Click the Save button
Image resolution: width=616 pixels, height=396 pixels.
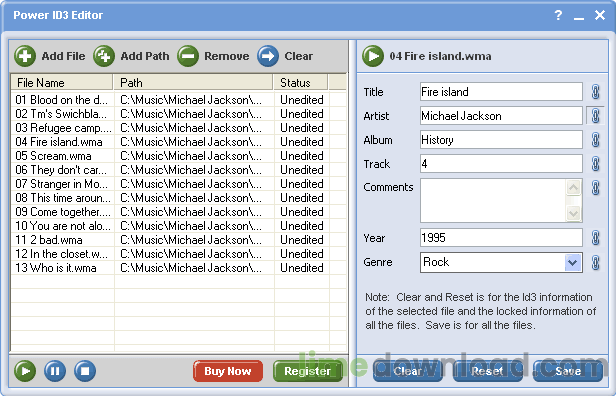[x=568, y=371]
